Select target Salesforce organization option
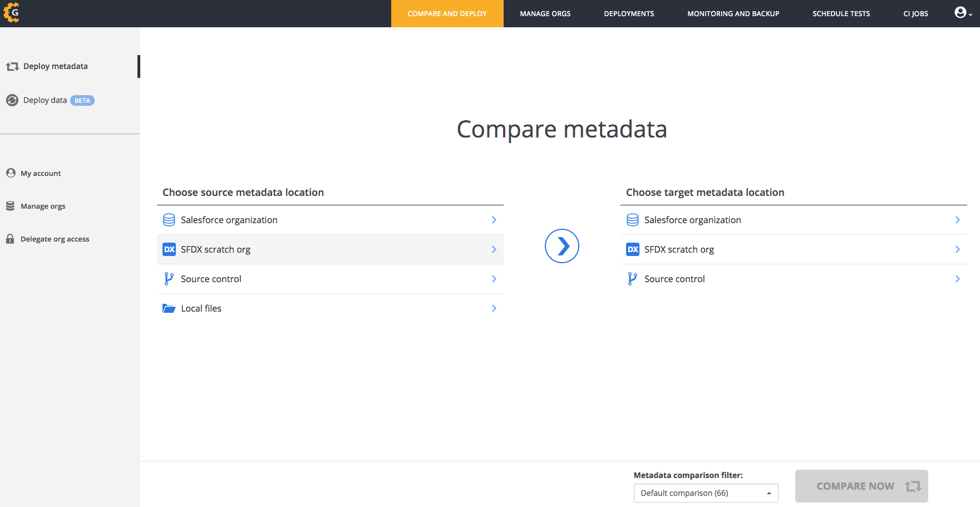The height and width of the screenshot is (507, 980). tap(692, 220)
